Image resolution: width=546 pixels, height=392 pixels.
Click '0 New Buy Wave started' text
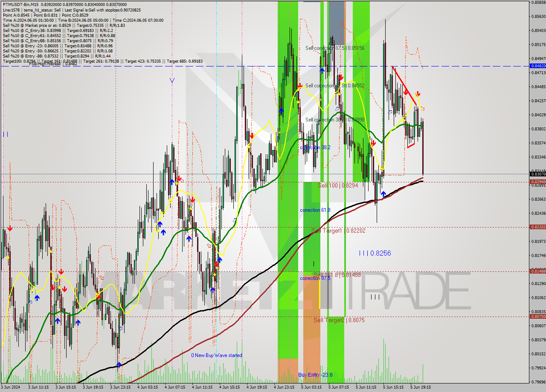tap(217, 355)
